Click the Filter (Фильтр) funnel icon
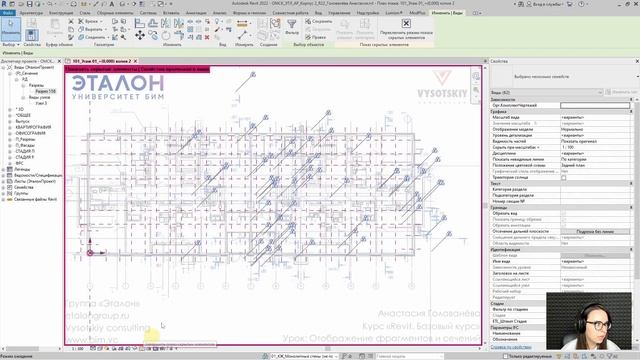Viewport: 640px width, 360px height. point(291,24)
